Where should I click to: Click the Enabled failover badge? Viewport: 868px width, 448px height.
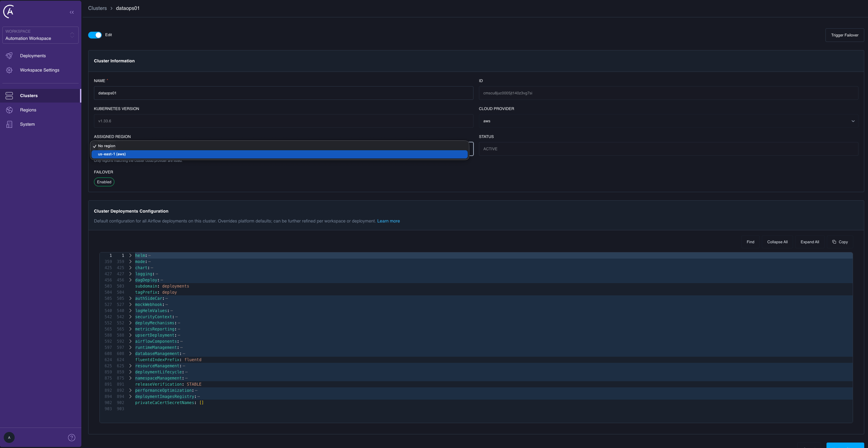(x=104, y=182)
